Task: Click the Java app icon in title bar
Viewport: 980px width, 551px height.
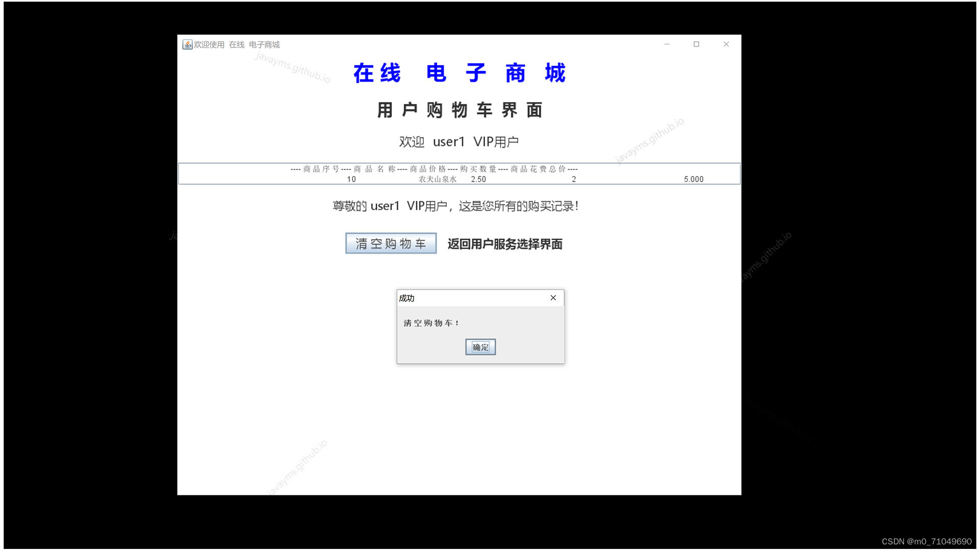Action: (187, 44)
